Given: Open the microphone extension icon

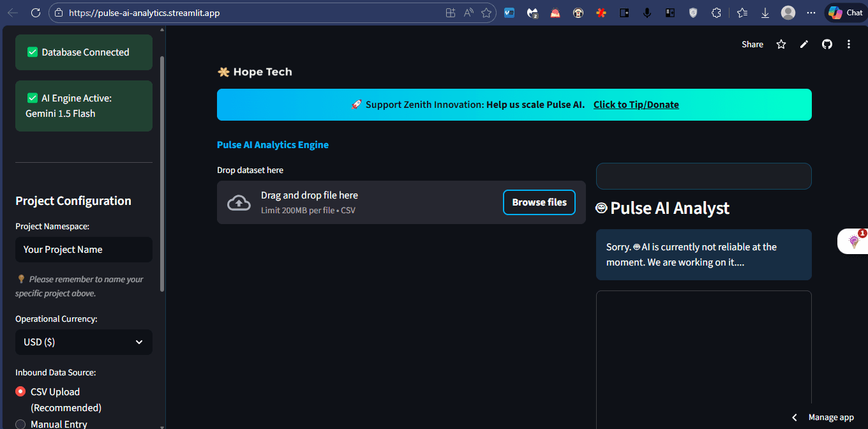Looking at the screenshot, I should 647,13.
